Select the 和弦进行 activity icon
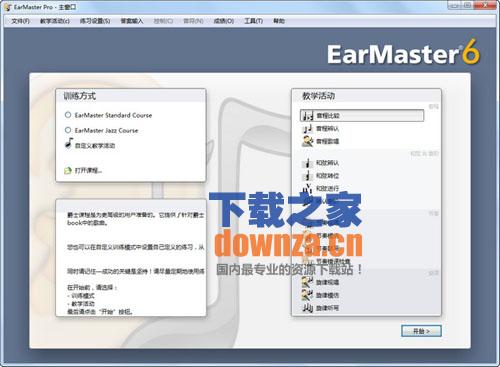 307,188
